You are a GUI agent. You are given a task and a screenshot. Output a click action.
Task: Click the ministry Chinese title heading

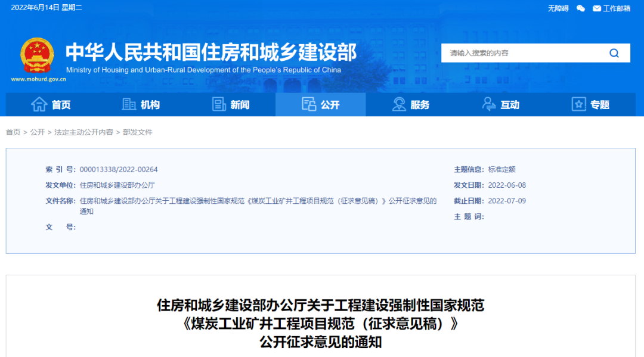211,52
